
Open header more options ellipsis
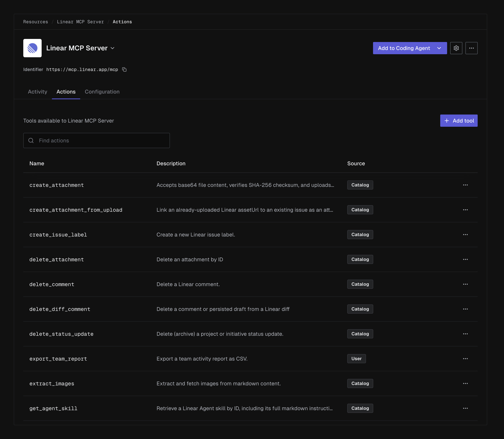coord(471,48)
